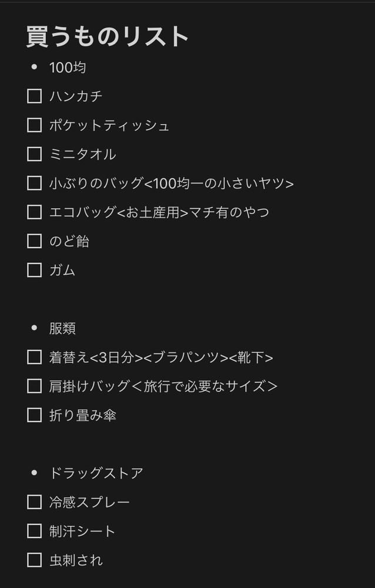Place cursor in エコバッグ item text
The height and width of the screenshot is (588, 375).
[x=159, y=212]
